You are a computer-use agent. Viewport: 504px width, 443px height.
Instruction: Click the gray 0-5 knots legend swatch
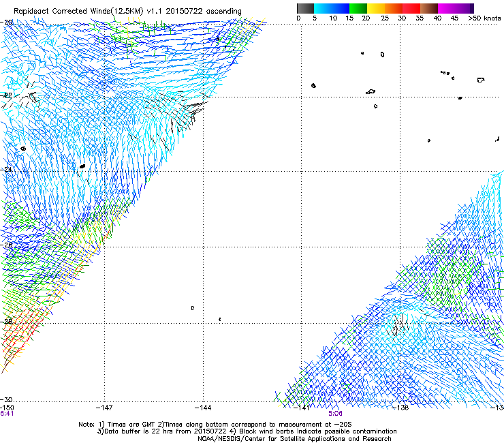(x=305, y=8)
